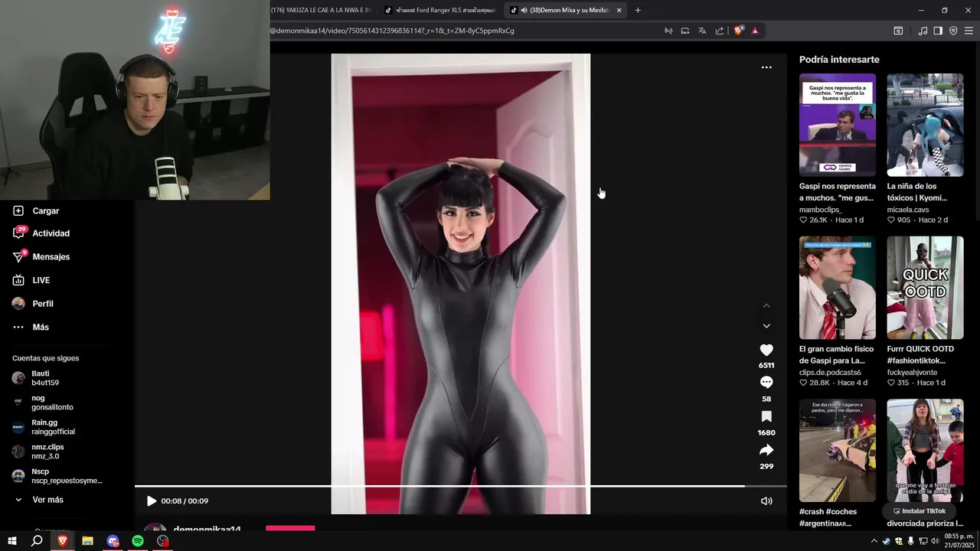Screen dimensions: 980x551
Task: Save the video with the bookmark icon
Action: [x=766, y=416]
